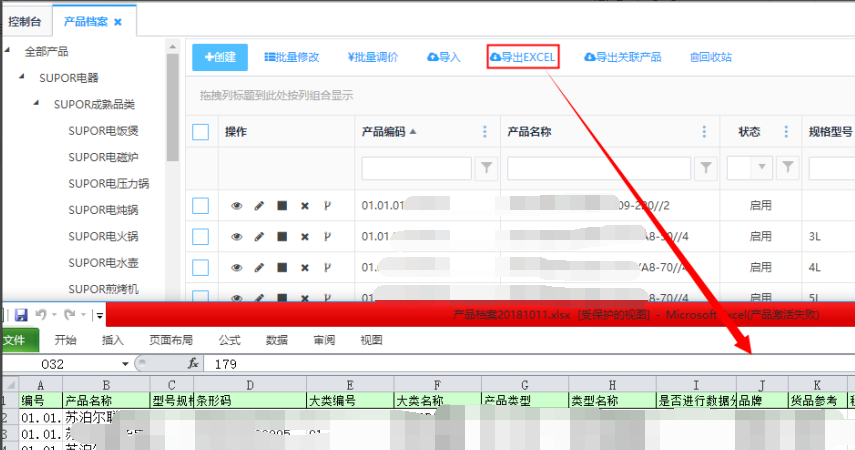Click the 创建 button
This screenshot has width=855, height=450.
coord(219,57)
